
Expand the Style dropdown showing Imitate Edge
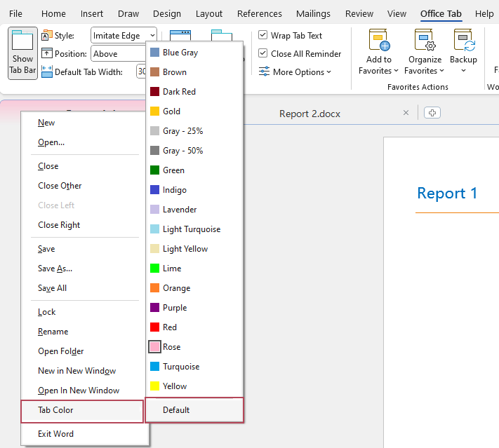152,35
